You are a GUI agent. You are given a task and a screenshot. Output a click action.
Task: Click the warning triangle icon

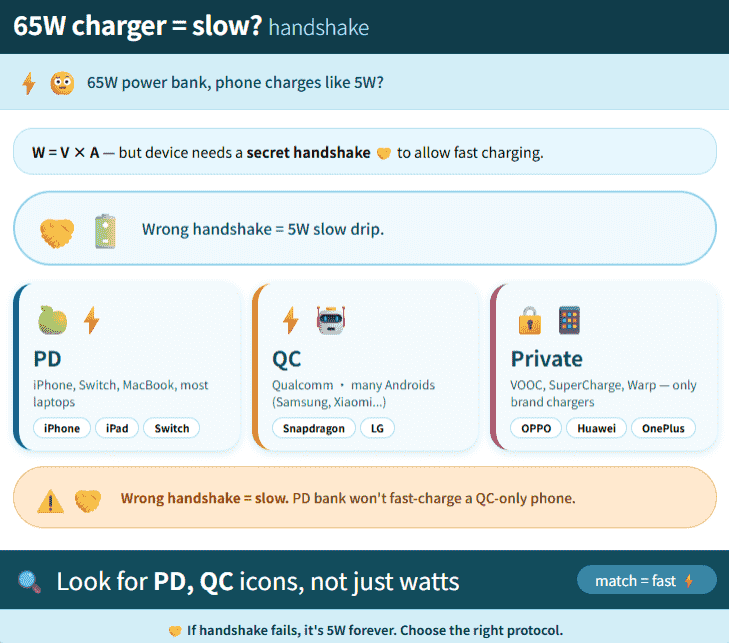click(50, 501)
